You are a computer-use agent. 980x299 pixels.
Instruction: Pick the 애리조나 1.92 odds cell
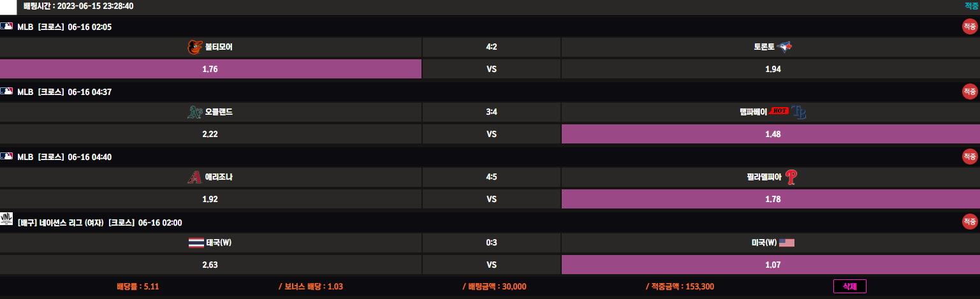[x=210, y=199]
